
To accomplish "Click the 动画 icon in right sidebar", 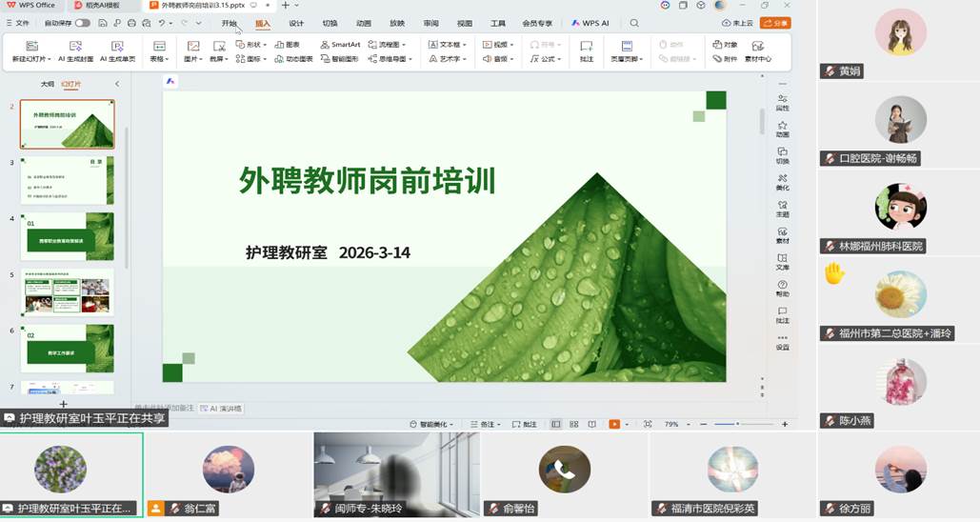I will pos(782,129).
